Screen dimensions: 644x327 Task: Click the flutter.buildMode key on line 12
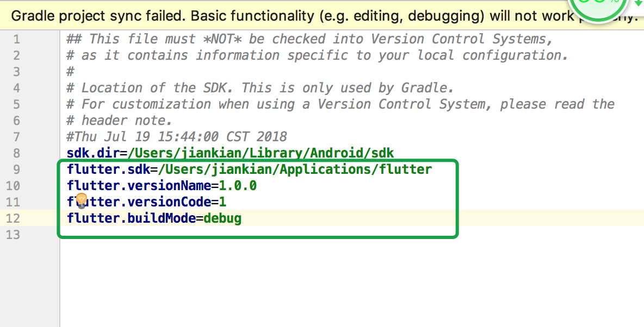131,218
